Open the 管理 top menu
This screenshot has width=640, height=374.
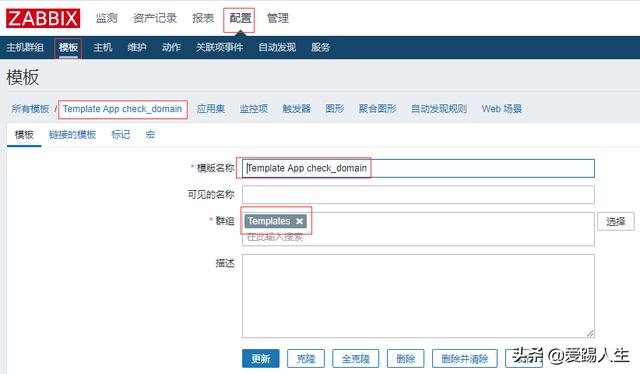(x=278, y=18)
